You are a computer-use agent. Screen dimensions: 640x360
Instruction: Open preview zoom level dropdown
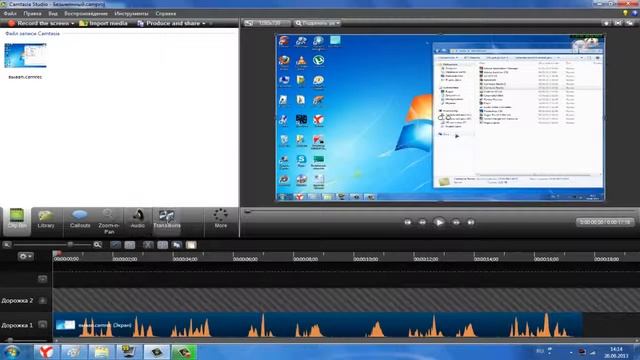[318, 23]
